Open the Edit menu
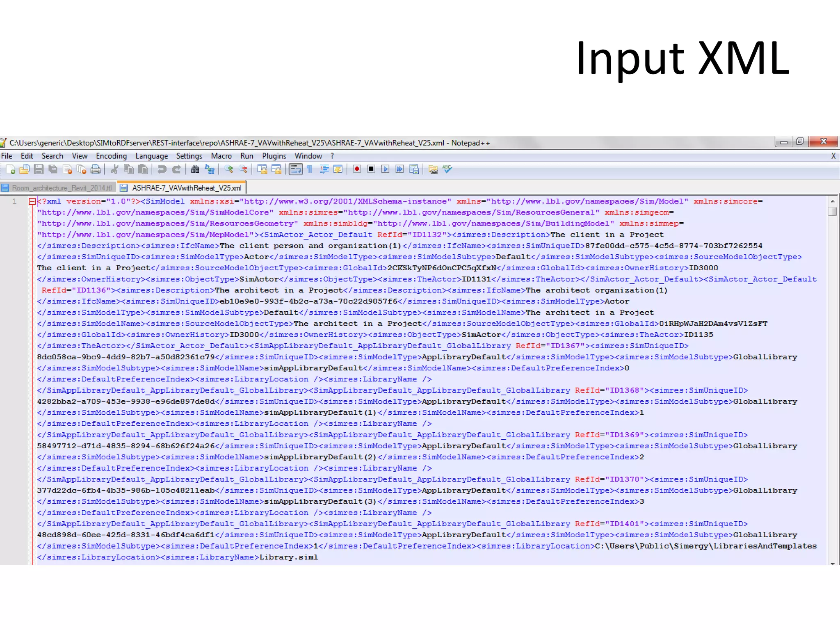Viewport: 840px width, 630px height. pos(27,156)
